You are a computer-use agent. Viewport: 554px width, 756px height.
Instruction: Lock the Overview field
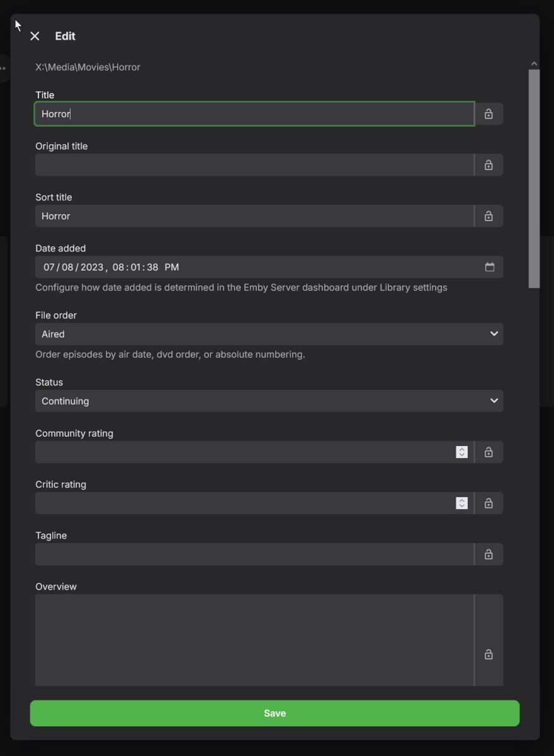(489, 655)
